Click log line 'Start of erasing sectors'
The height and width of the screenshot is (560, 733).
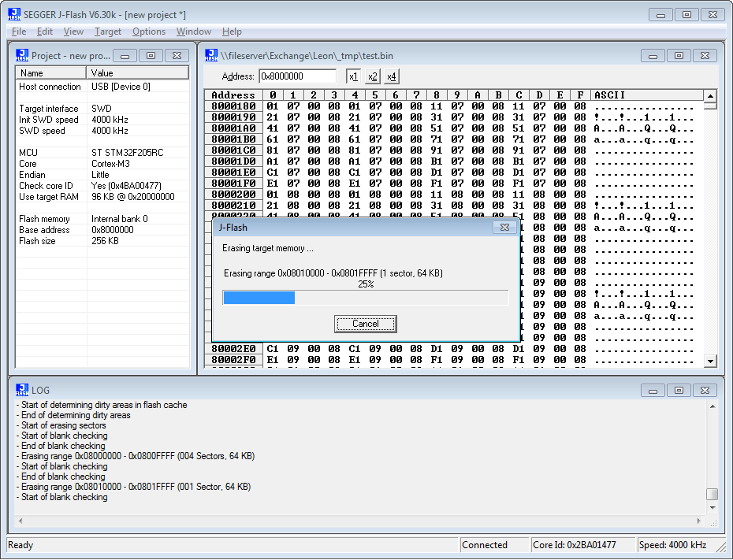61,425
